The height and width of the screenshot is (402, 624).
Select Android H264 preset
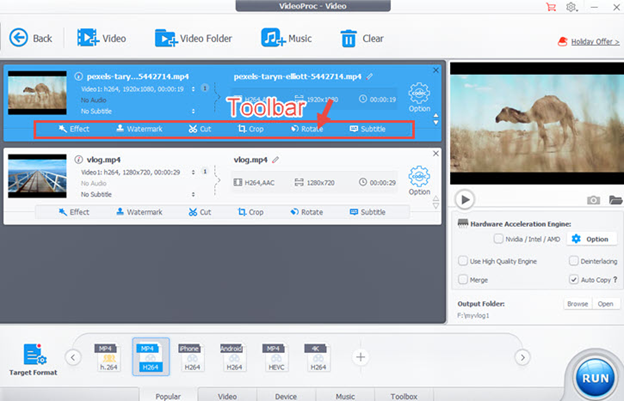tap(234, 357)
